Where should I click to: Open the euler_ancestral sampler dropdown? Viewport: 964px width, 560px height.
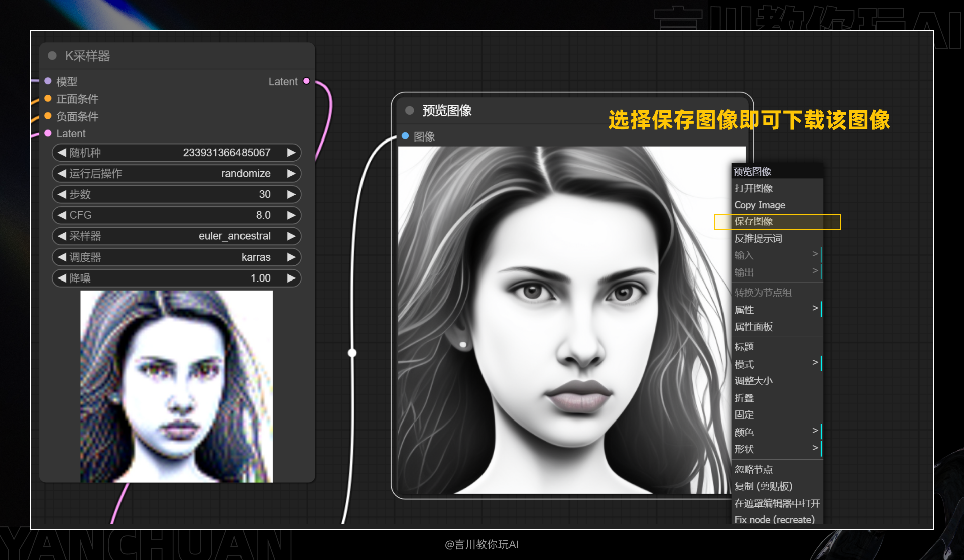point(234,236)
